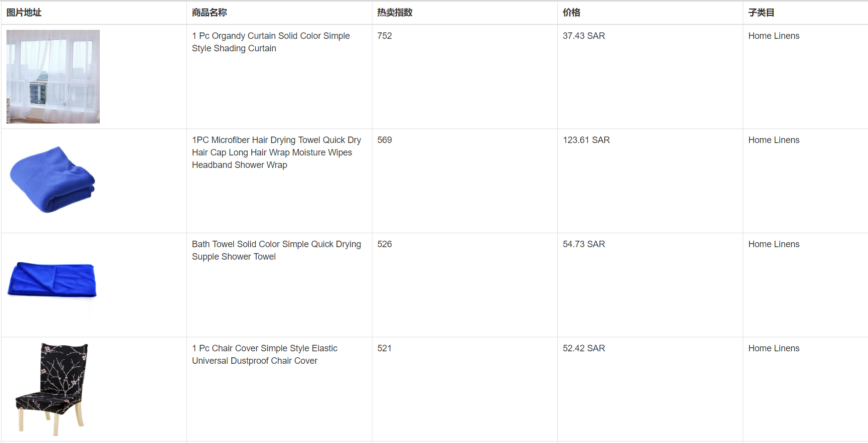868x443 pixels.
Task: Click the 37.43 SAR price cell
Action: (x=584, y=36)
